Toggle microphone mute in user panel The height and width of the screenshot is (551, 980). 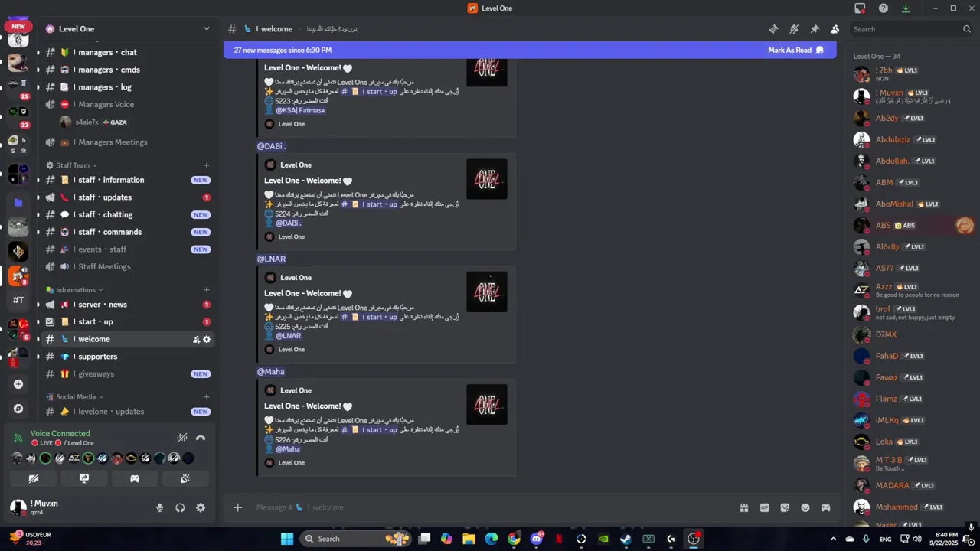click(x=160, y=507)
